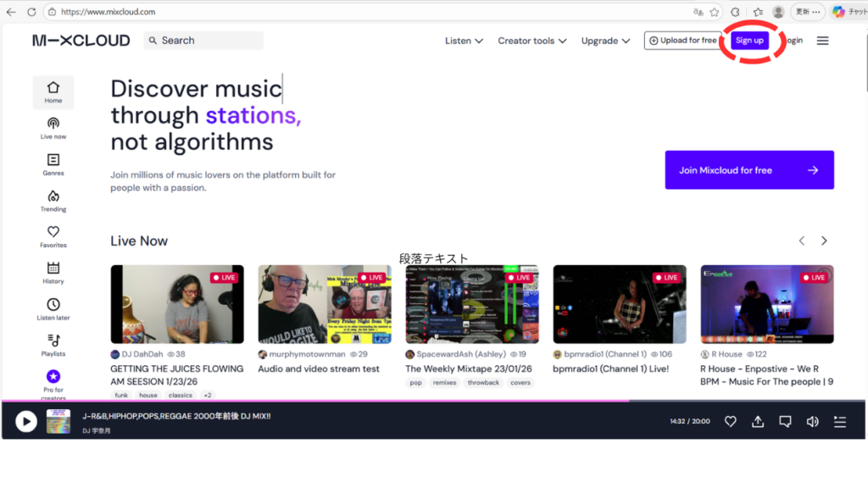This screenshot has width=868, height=488.
Task: Select Home in the sidebar
Action: [53, 92]
